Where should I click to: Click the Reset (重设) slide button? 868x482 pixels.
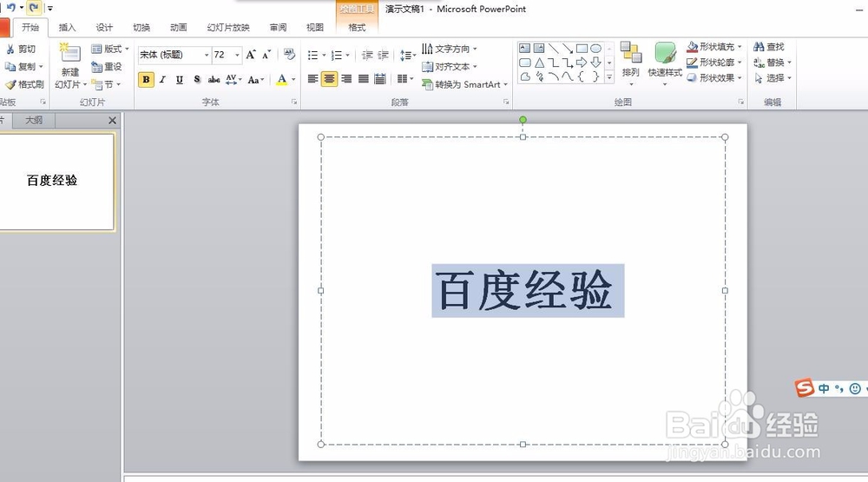(x=106, y=67)
